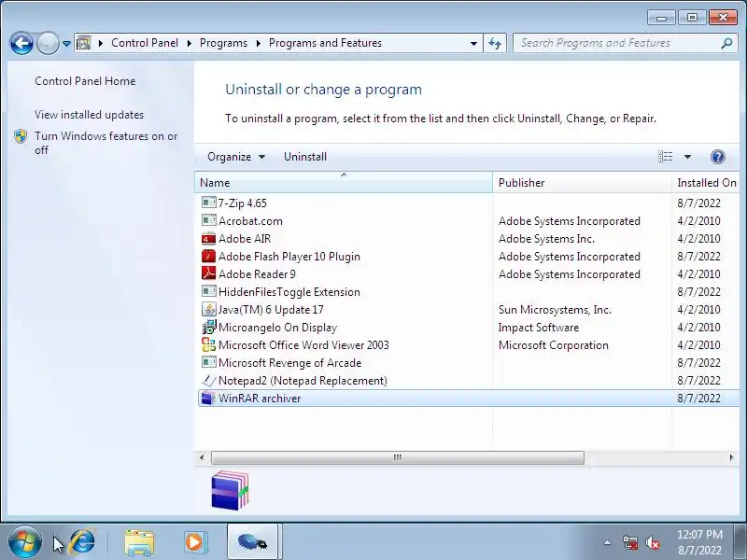Select the Notepad2 (Notepad Replacement) name

[303, 381]
